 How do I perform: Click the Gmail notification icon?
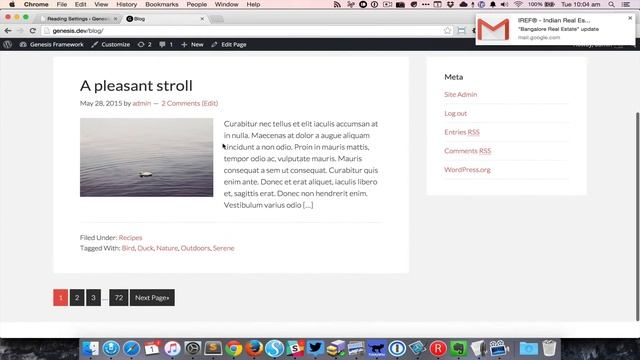(x=493, y=29)
